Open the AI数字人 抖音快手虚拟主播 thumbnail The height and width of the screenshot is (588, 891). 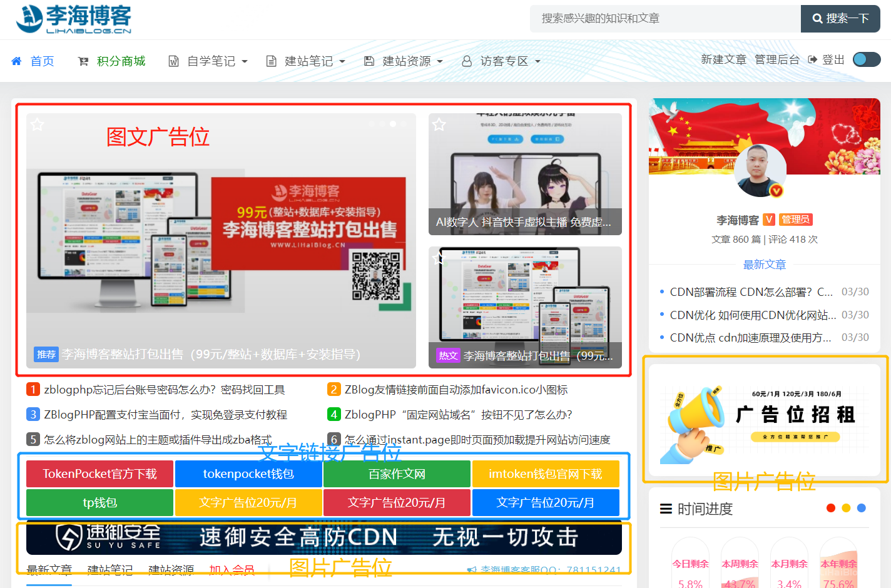[525, 174]
